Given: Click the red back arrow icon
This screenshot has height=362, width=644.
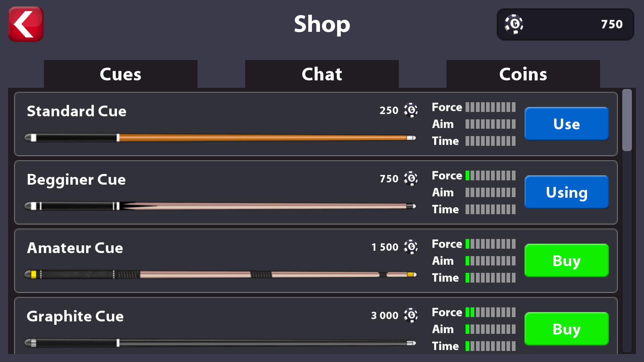Looking at the screenshot, I should (25, 24).
